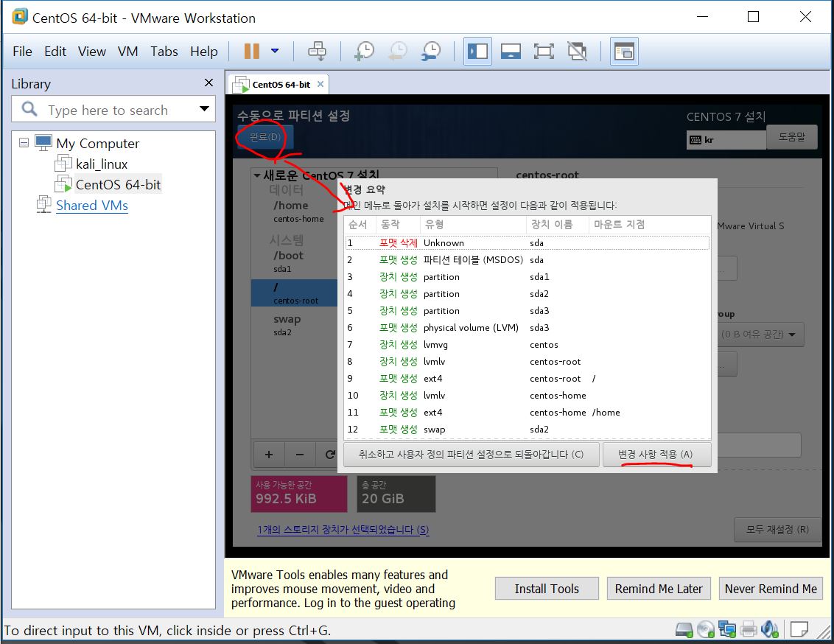Screen dimensions: 834x644
Task: Pause the virtual machine
Action: coord(251,52)
